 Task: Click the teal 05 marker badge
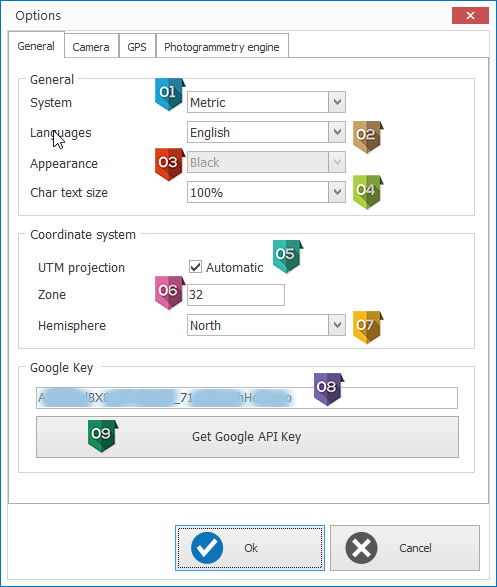[287, 256]
